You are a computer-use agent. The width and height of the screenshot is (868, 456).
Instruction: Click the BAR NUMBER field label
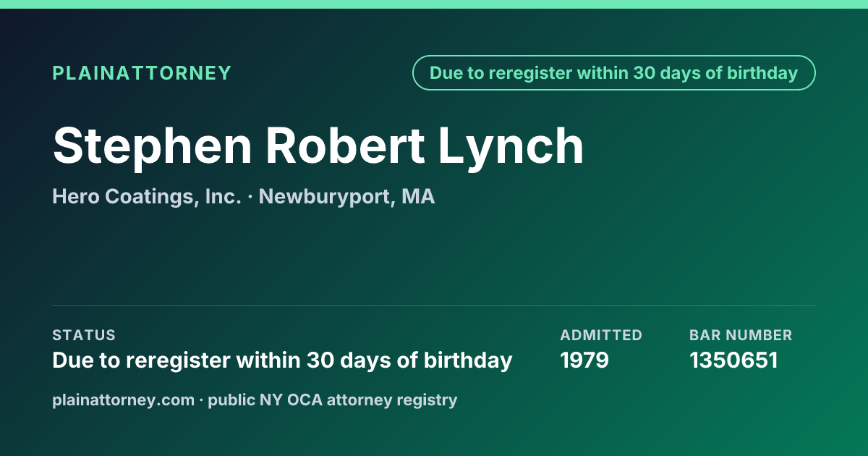click(741, 335)
